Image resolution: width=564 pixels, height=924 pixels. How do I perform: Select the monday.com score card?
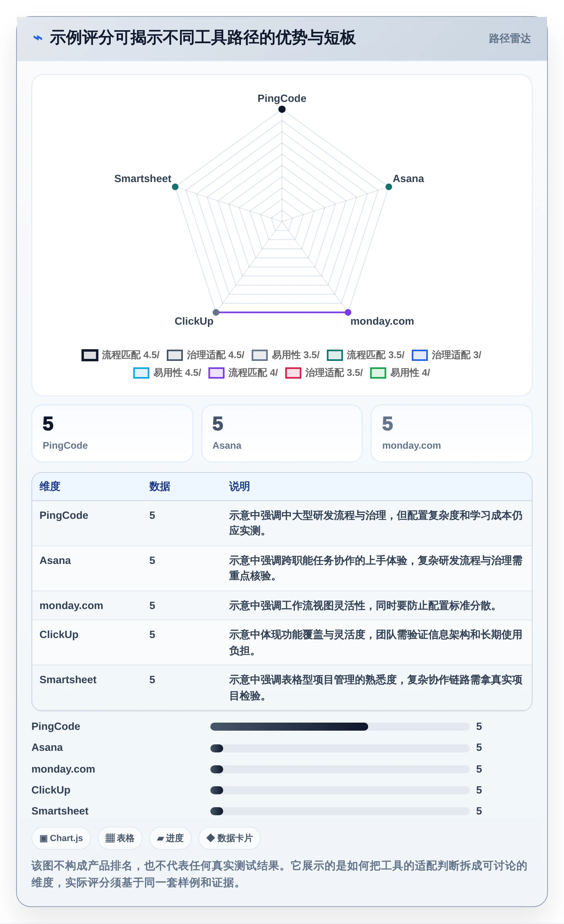[452, 433]
